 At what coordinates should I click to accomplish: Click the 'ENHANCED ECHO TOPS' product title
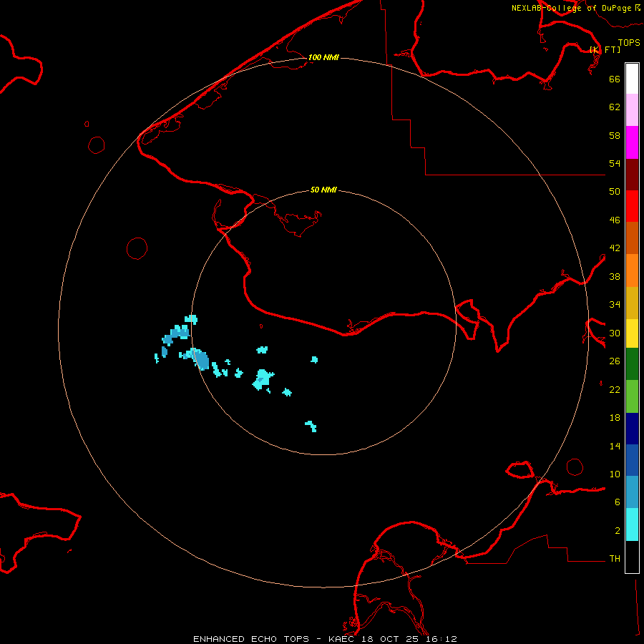(x=251, y=639)
